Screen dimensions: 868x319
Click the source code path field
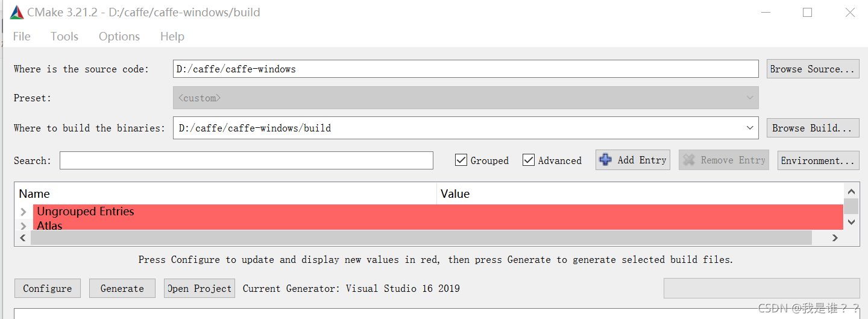(465, 69)
